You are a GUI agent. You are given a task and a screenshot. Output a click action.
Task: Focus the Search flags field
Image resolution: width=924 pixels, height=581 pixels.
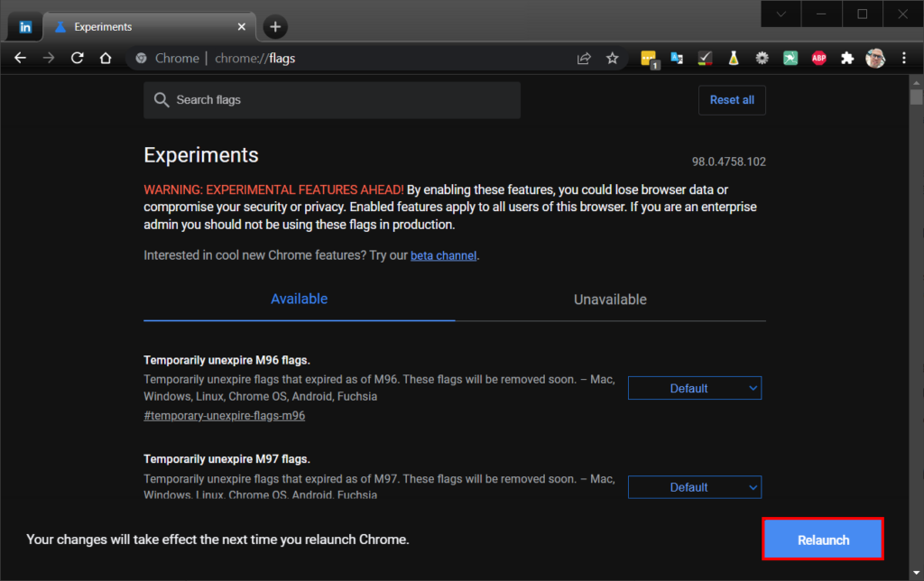pyautogui.click(x=332, y=100)
